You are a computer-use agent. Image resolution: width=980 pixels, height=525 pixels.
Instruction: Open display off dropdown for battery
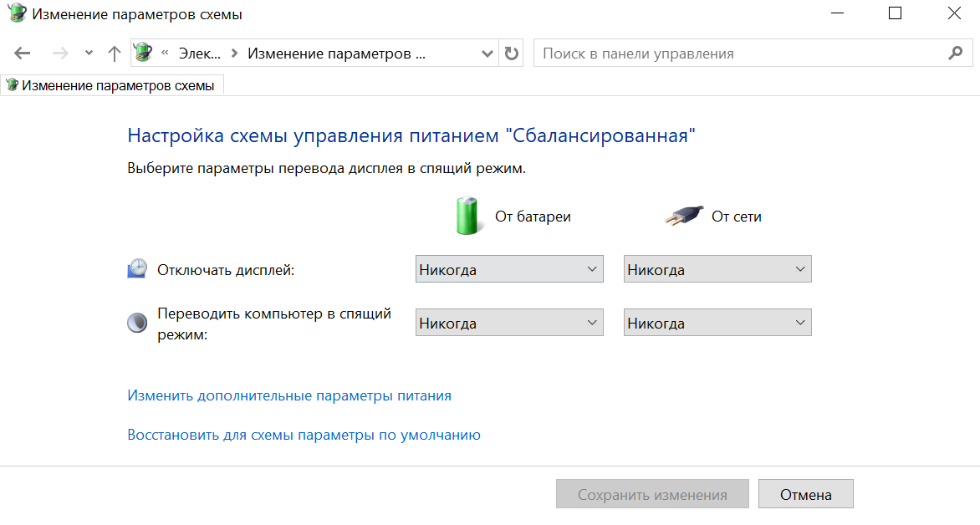508,269
